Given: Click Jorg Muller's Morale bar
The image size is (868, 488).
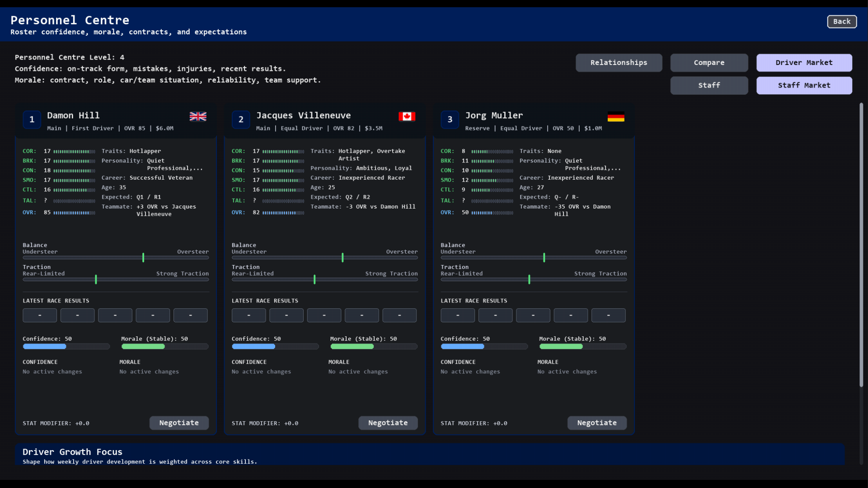Looking at the screenshot, I should (x=583, y=347).
